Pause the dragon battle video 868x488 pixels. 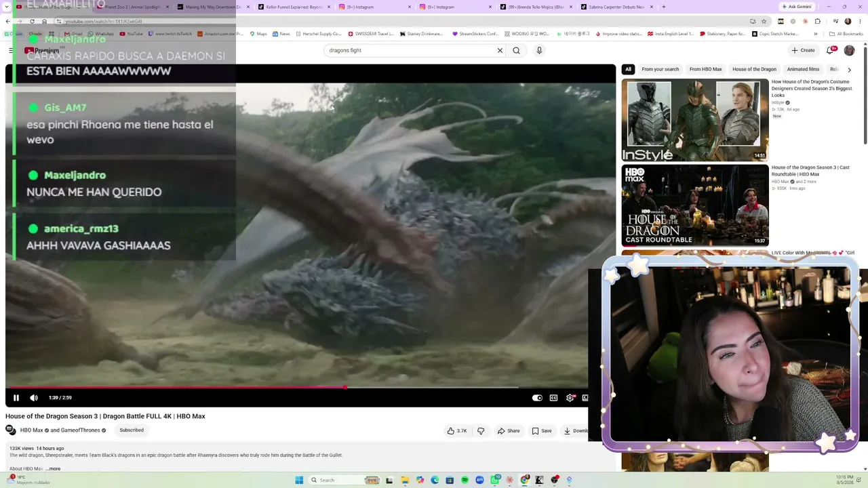(16, 398)
